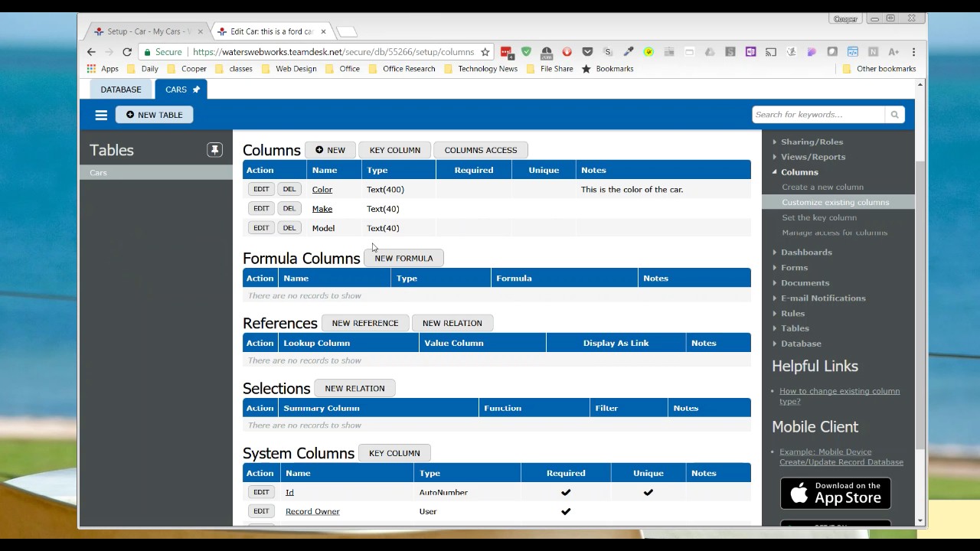The height and width of the screenshot is (551, 980).
Task: Switch to the DATABASE tab
Action: (121, 90)
